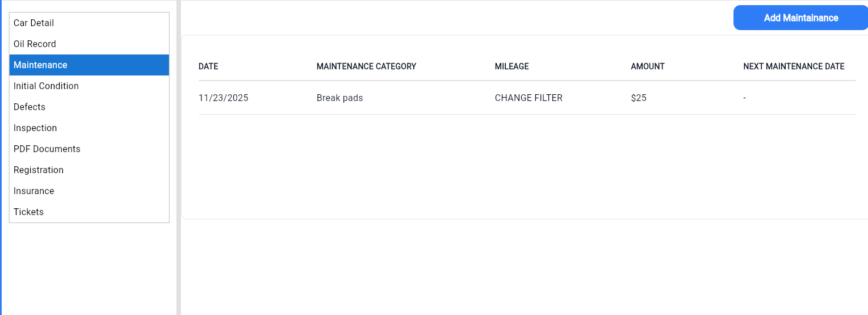This screenshot has width=868, height=315.
Task: Click the AMOUNT column header
Action: tap(647, 67)
